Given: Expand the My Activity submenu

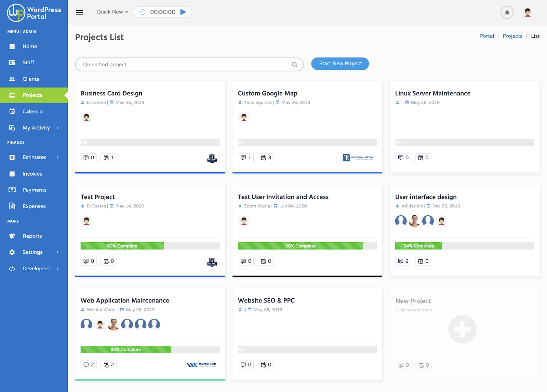Looking at the screenshot, I should (x=57, y=128).
